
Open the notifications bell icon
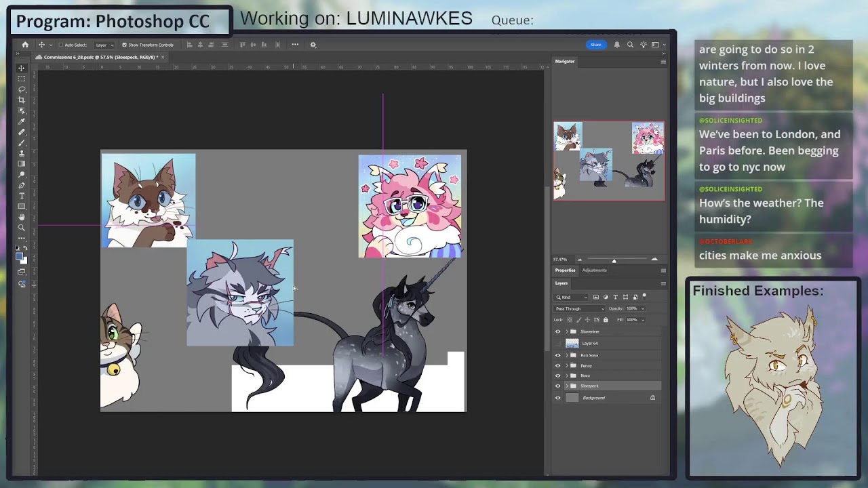(x=617, y=45)
